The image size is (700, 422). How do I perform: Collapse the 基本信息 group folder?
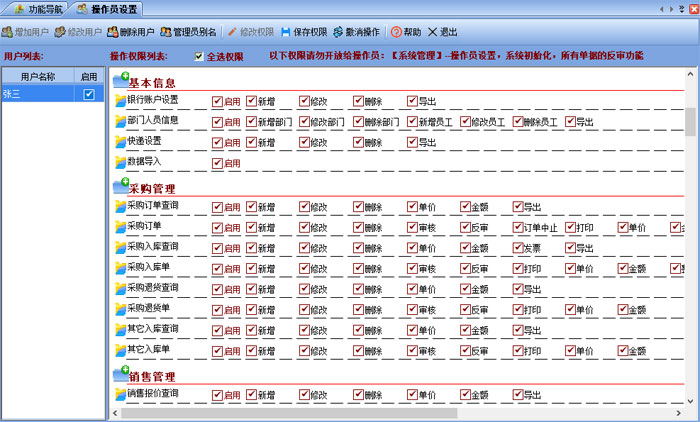click(x=122, y=80)
